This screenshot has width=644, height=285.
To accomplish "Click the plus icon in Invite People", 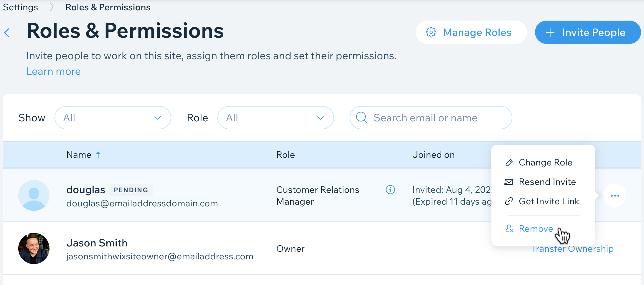I will pyautogui.click(x=550, y=32).
